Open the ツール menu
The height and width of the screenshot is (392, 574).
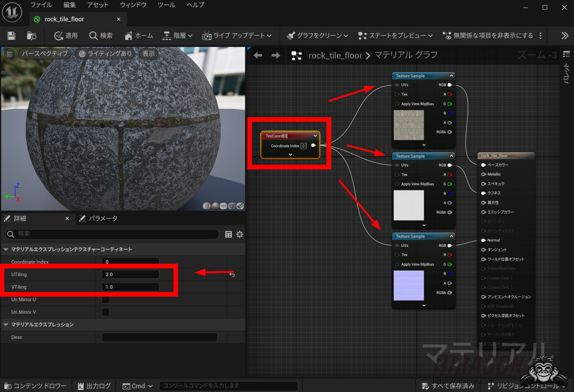point(166,5)
